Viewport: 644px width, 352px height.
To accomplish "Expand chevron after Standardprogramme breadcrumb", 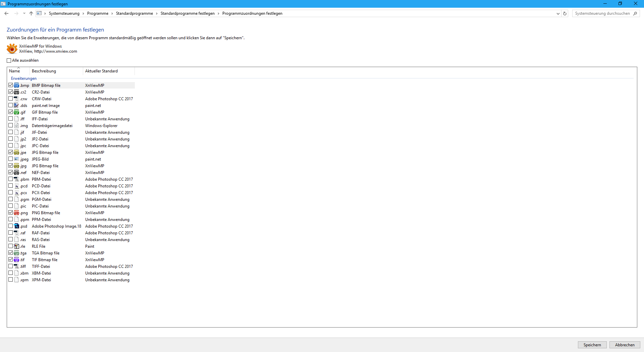I will (x=157, y=13).
